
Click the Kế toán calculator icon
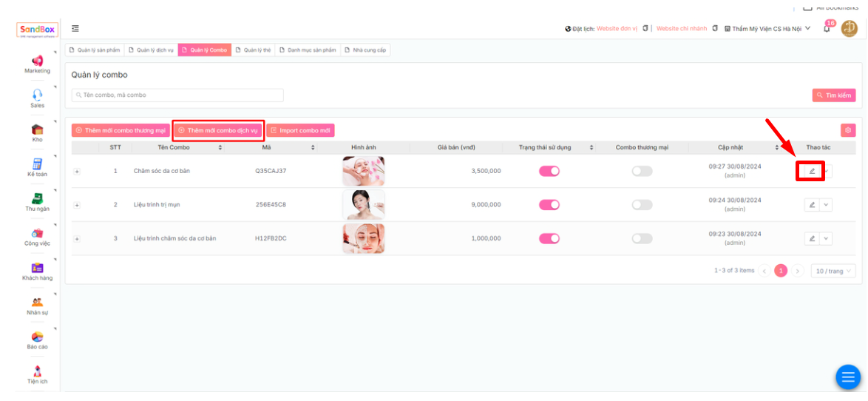(x=37, y=164)
